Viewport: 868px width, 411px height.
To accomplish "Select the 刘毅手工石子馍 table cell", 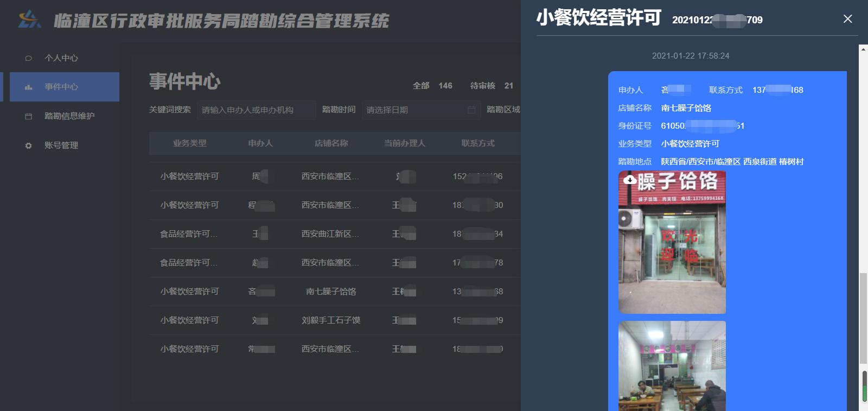I will point(331,320).
